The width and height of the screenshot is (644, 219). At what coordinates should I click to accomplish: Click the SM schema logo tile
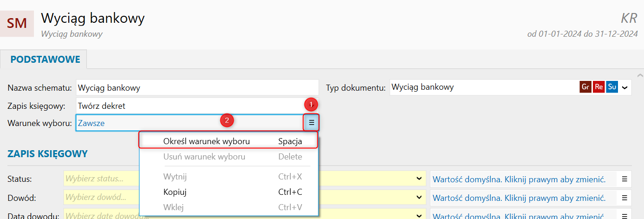17,23
